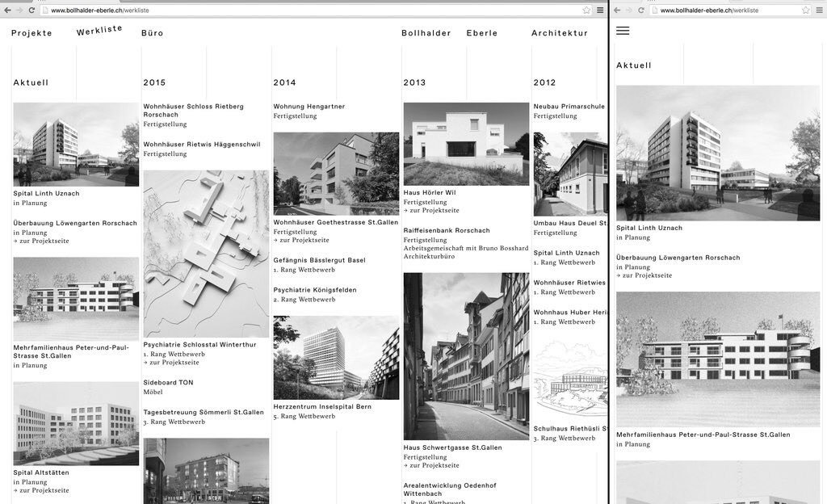827x504 pixels.
Task: Reload the page in right browser window
Action: click(x=641, y=10)
